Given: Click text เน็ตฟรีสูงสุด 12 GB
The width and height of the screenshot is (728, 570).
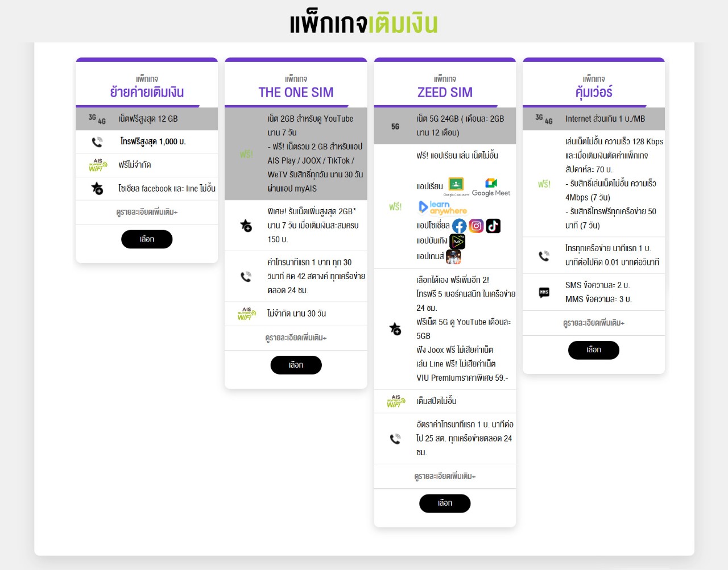Looking at the screenshot, I should click(148, 119).
